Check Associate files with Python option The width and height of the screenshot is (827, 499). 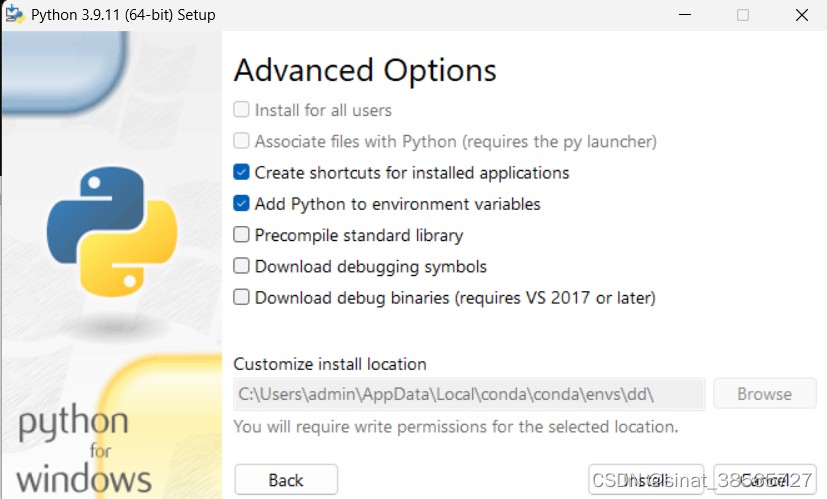[241, 141]
